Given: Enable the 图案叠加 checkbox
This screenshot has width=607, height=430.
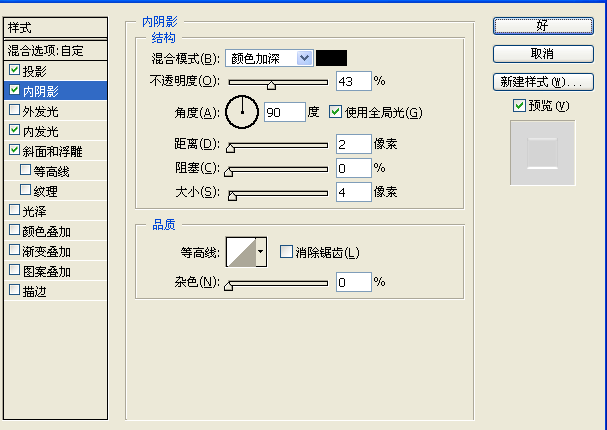Looking at the screenshot, I should tap(14, 270).
